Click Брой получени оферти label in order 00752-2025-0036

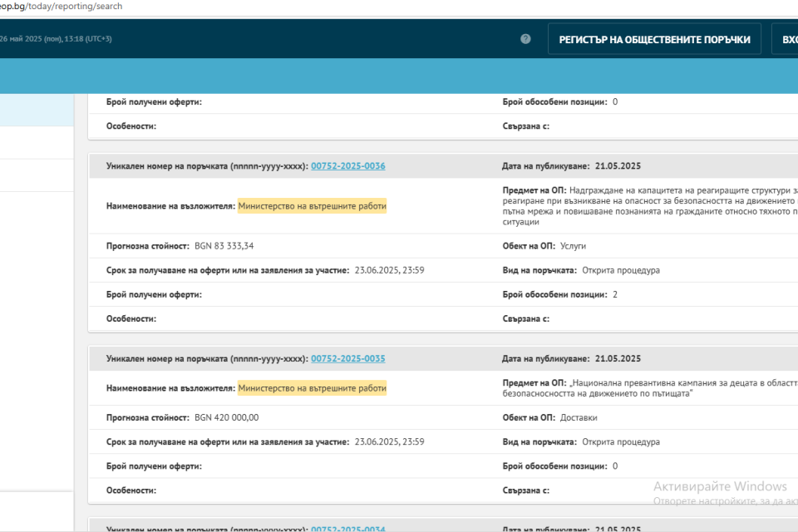pos(155,294)
